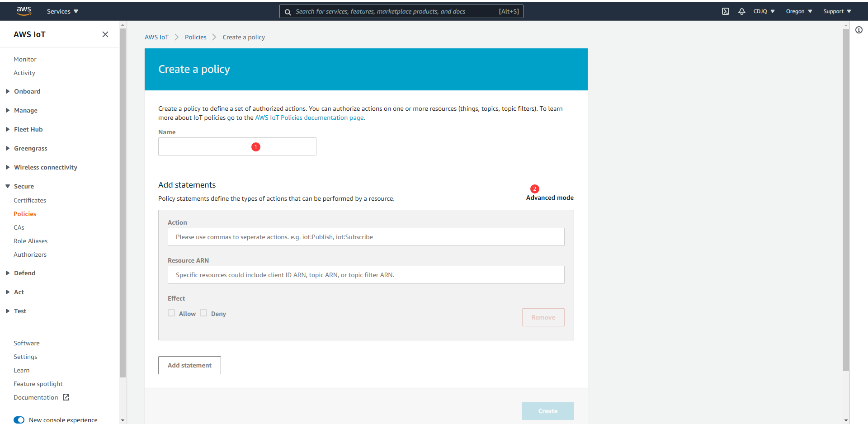Open Role Aliases under Secure
The width and height of the screenshot is (868, 424).
click(30, 241)
